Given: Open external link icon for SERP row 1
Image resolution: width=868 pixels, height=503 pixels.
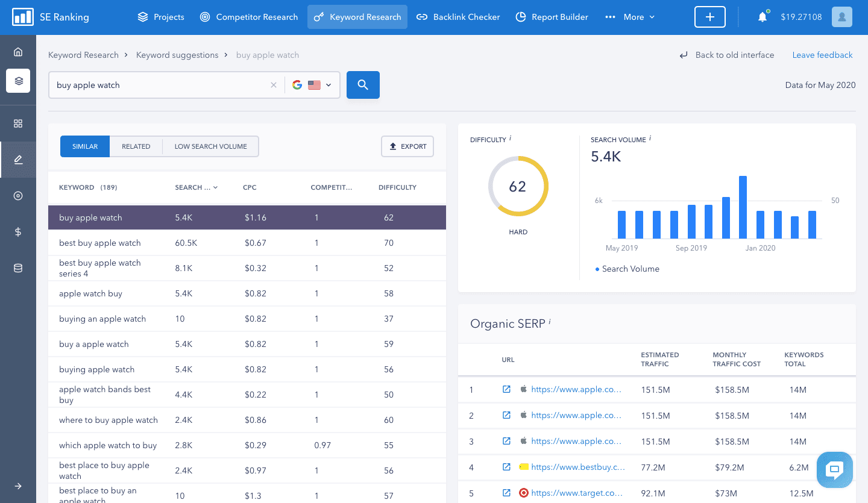Looking at the screenshot, I should (x=506, y=389).
